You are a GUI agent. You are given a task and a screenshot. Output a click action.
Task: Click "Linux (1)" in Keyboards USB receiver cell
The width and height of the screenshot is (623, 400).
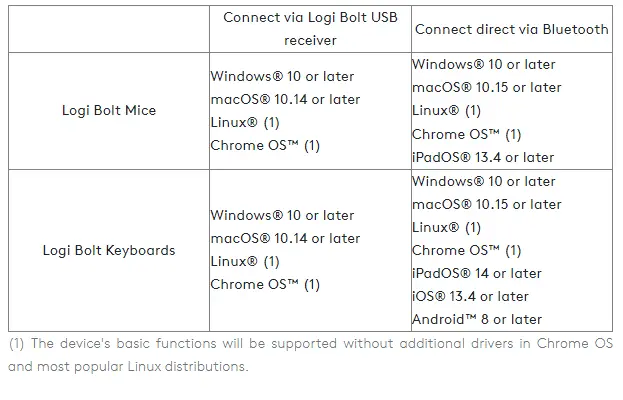(245, 261)
